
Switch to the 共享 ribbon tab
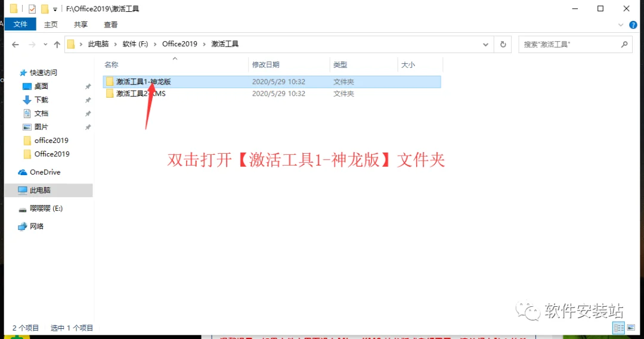80,24
